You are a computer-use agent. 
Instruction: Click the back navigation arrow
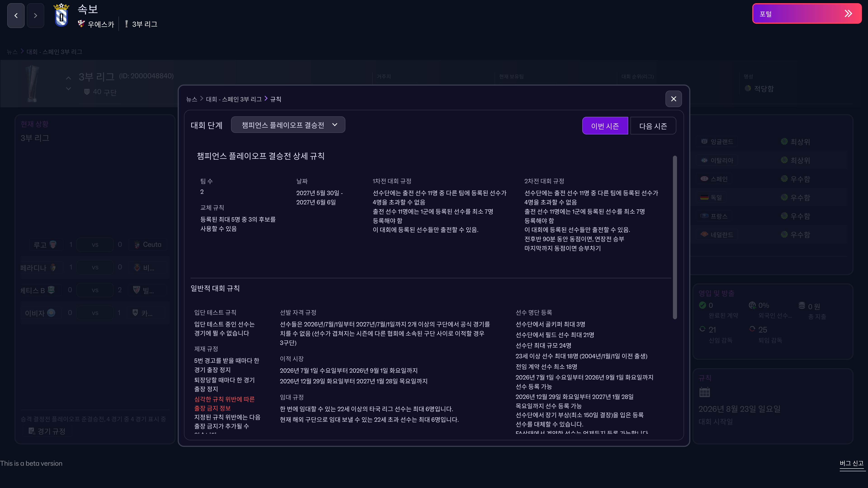click(x=16, y=16)
